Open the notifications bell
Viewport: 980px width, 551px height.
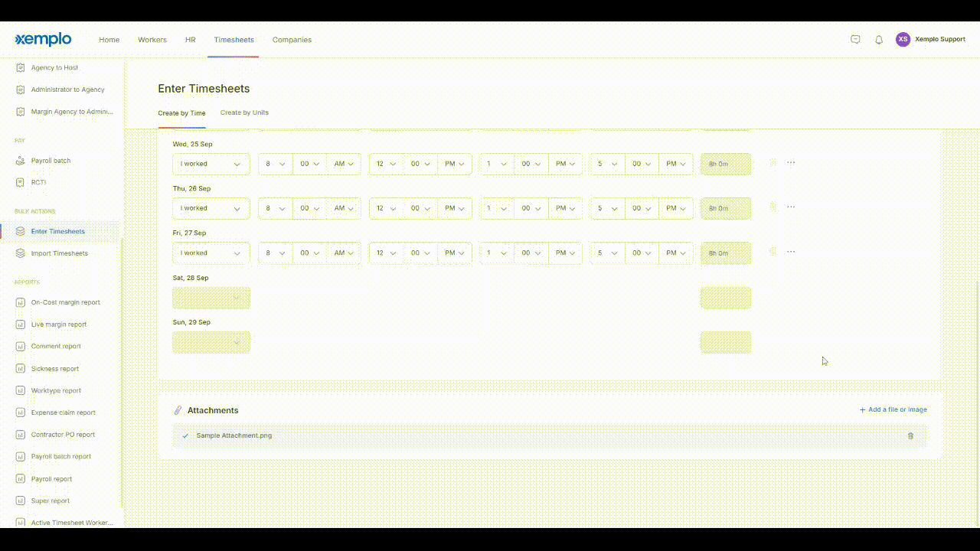[879, 40]
